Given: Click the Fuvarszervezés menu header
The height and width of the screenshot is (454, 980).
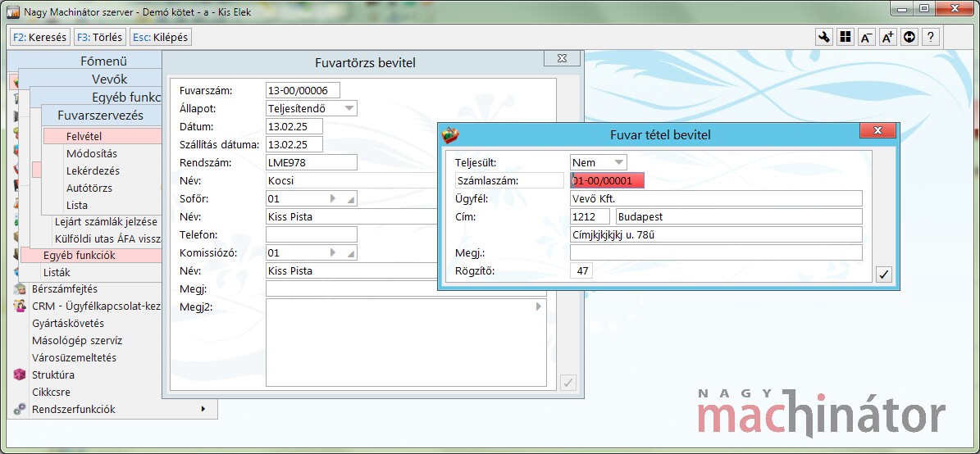Looking at the screenshot, I should (x=101, y=115).
